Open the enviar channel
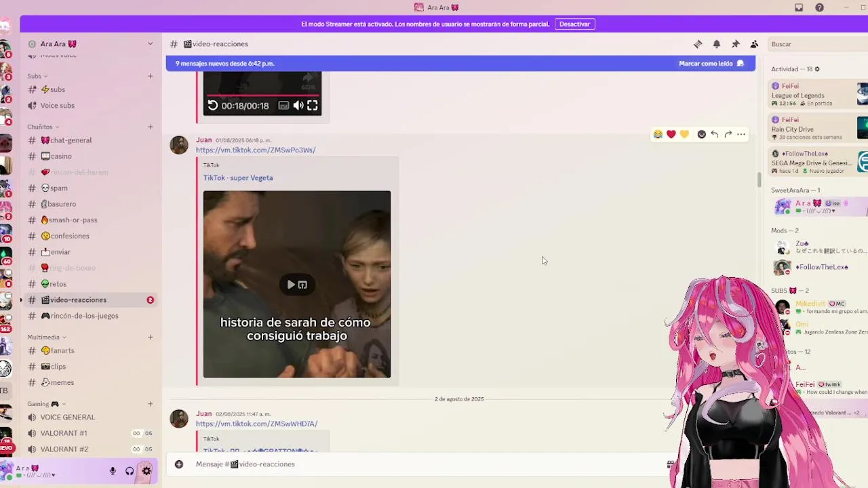 91,252
